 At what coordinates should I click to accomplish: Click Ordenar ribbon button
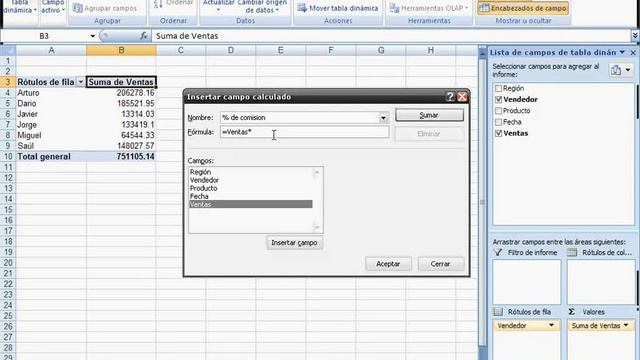(173, 4)
